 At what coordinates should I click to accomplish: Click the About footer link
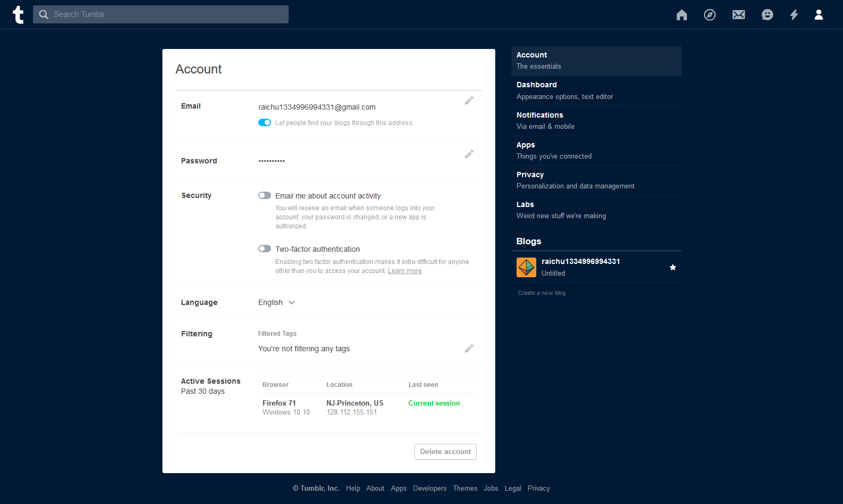[375, 489]
